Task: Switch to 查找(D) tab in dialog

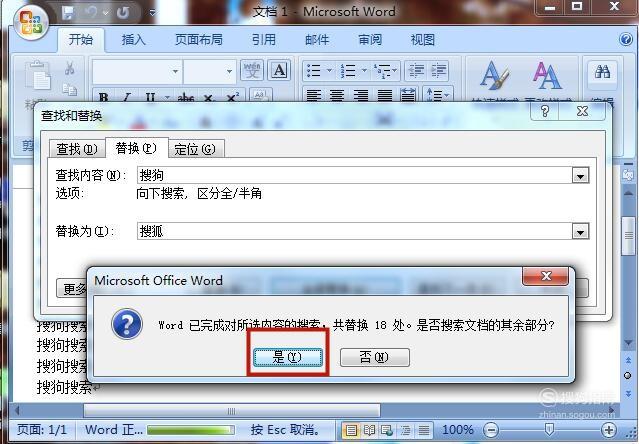Action: pos(77,149)
